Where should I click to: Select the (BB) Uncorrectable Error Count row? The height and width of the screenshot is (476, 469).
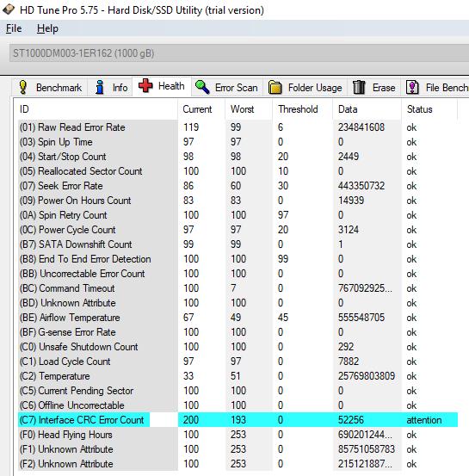click(x=238, y=274)
